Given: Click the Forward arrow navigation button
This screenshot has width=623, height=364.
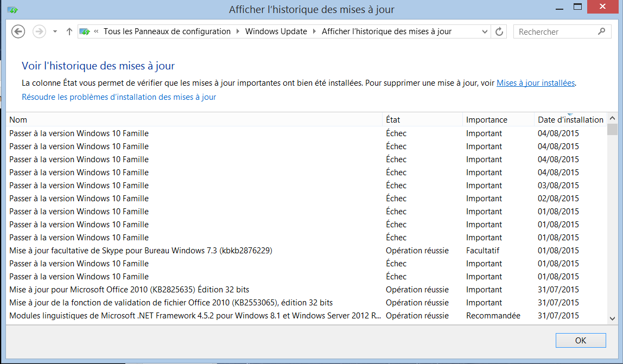Looking at the screenshot, I should tap(39, 31).
